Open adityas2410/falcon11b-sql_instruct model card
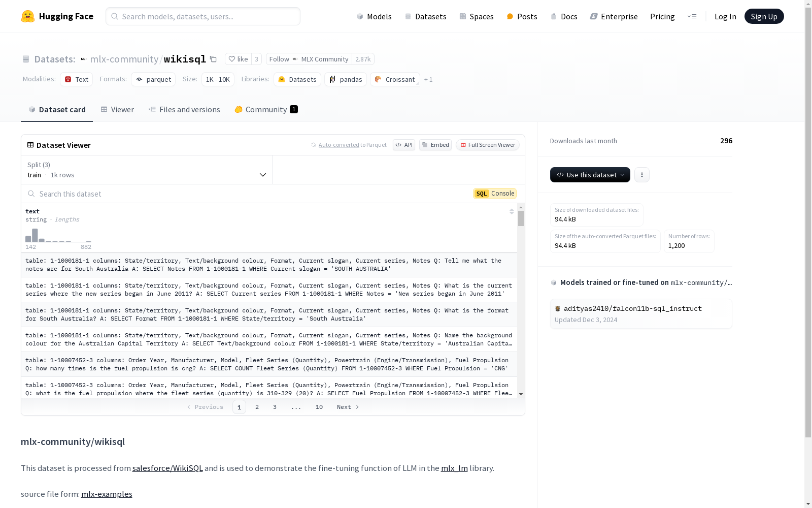Viewport: 812px width, 508px height. tap(641, 314)
